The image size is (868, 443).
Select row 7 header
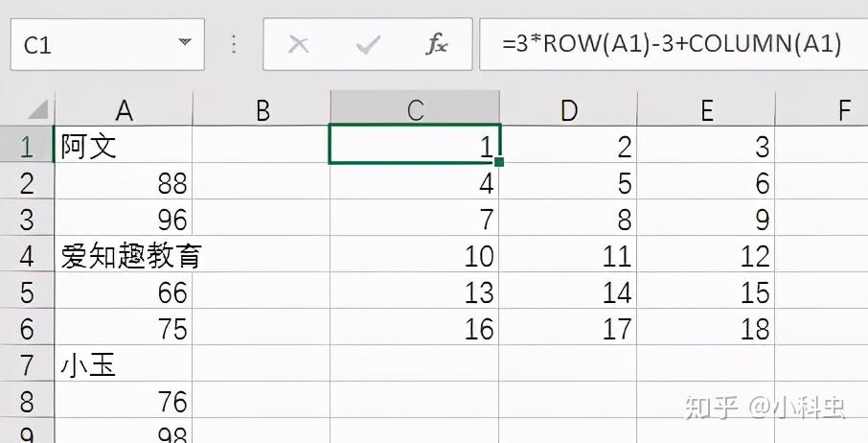27,363
